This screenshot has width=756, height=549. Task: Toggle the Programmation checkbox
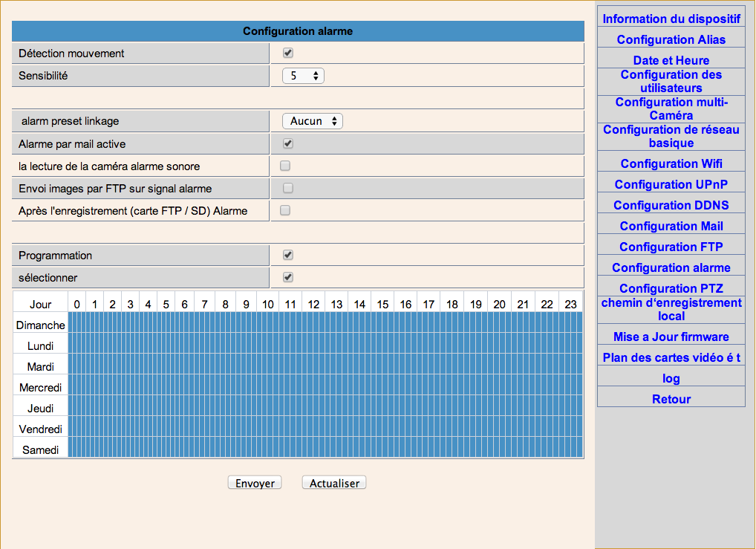pyautogui.click(x=288, y=256)
